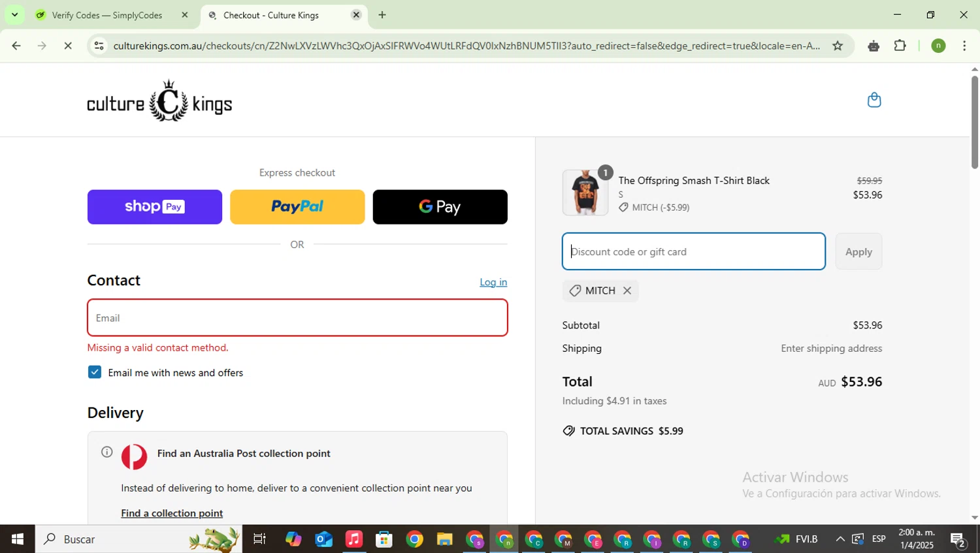Screen dimensions: 980x553
Task: Click the Missing a valid contact method message
Action: tap(157, 348)
